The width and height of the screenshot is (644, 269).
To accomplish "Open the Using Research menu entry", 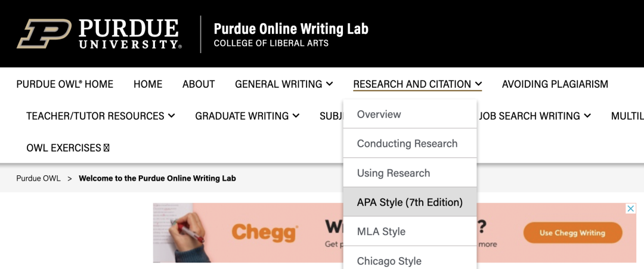I will (x=410, y=173).
